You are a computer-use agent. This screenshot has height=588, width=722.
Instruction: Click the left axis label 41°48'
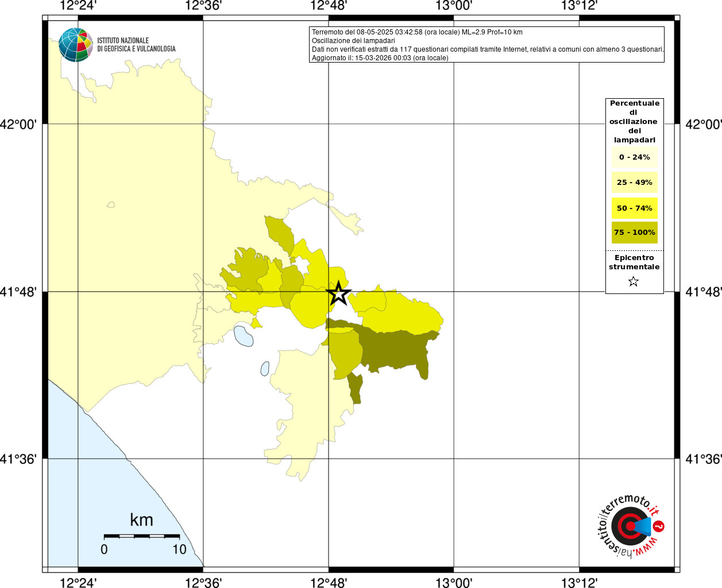[18, 292]
